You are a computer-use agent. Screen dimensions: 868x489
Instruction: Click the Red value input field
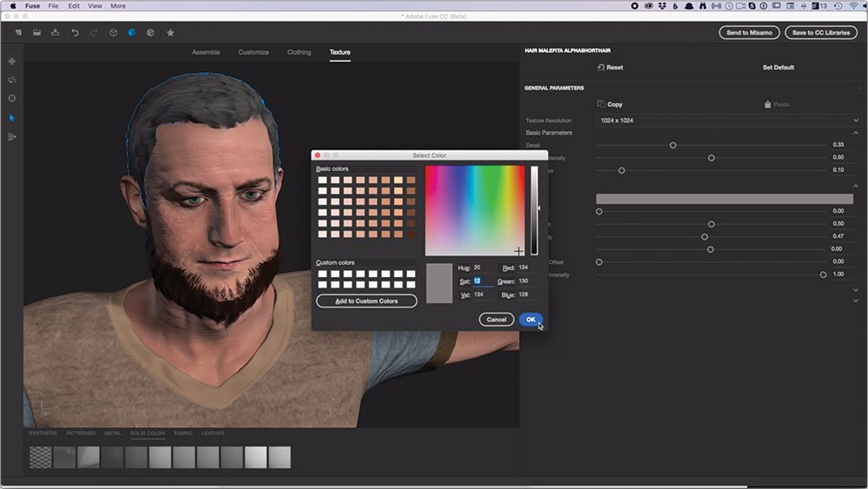pyautogui.click(x=528, y=268)
